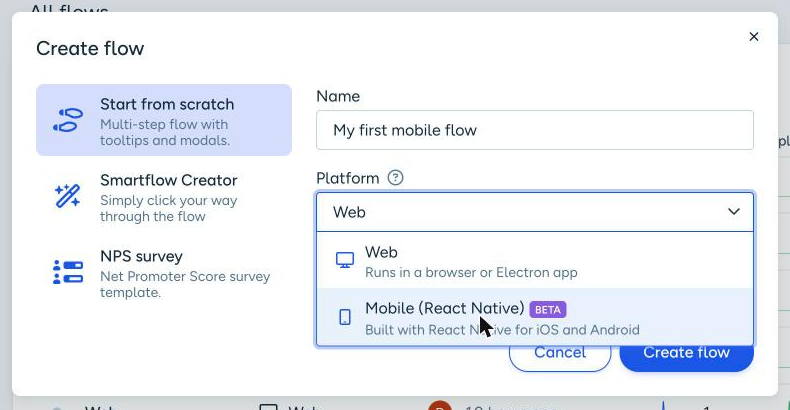790x410 pixels.
Task: Click the BETA badge on Mobile option
Action: [548, 309]
